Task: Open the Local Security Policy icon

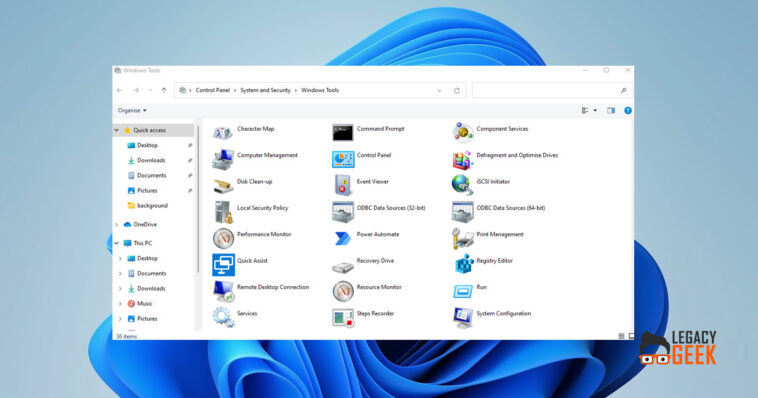Action: pos(223,212)
